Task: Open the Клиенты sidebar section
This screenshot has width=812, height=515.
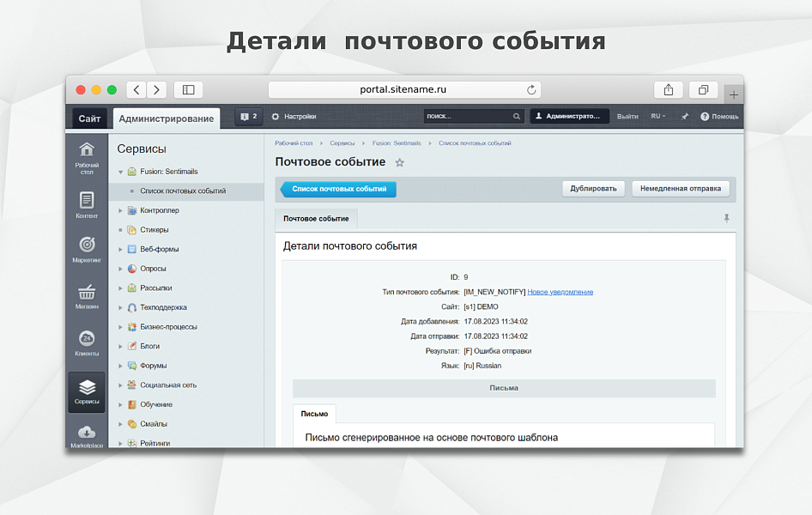Action: point(87,340)
